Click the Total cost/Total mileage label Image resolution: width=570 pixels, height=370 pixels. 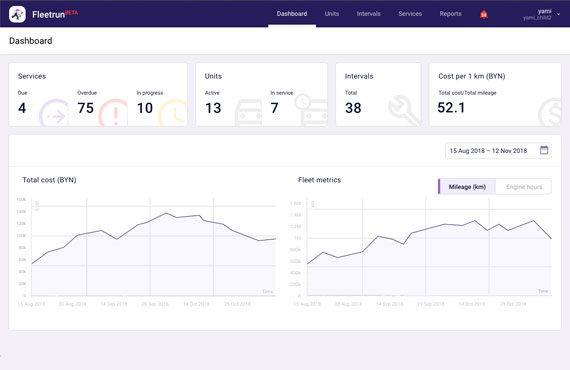coord(467,93)
